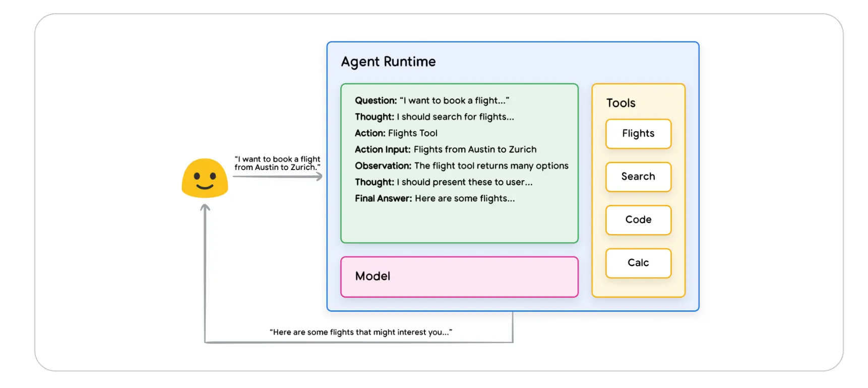
Task: Click the 'Here are some flights that might interest you' text
Action: [x=360, y=332]
